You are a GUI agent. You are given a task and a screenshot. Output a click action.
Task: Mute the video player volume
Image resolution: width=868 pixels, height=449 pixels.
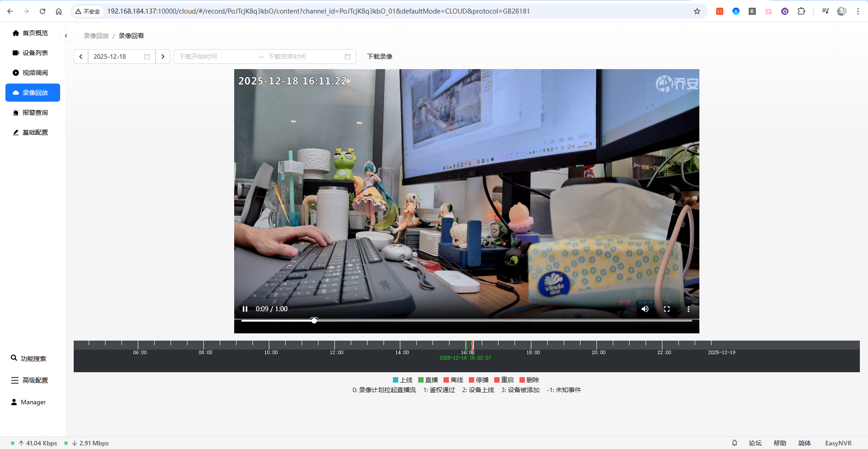(x=645, y=309)
